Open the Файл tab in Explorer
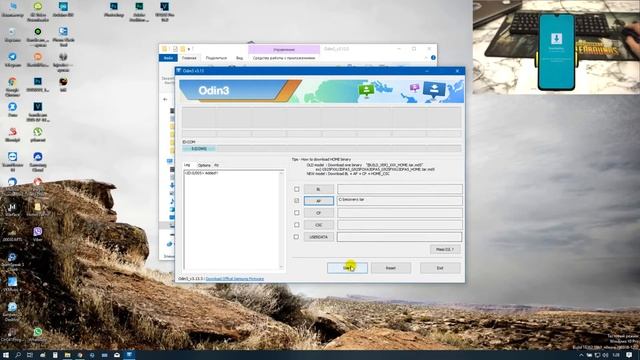640x360 pixels. pyautogui.click(x=168, y=58)
